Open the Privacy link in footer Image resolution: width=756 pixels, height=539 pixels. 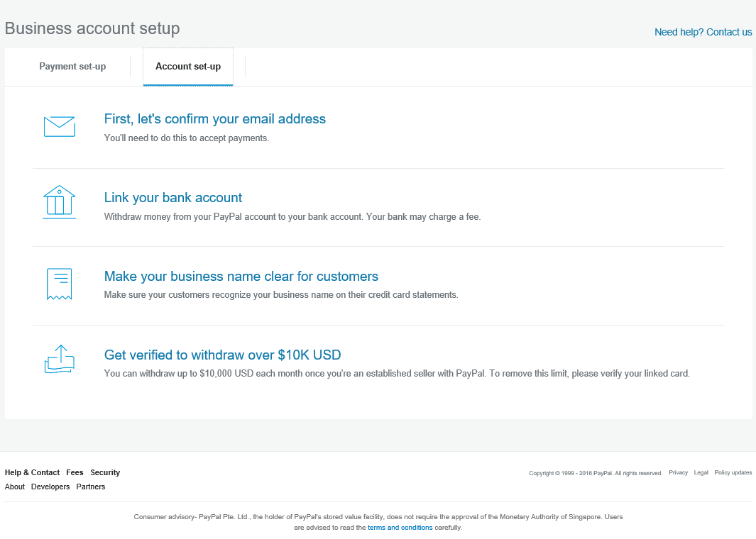[x=678, y=472]
